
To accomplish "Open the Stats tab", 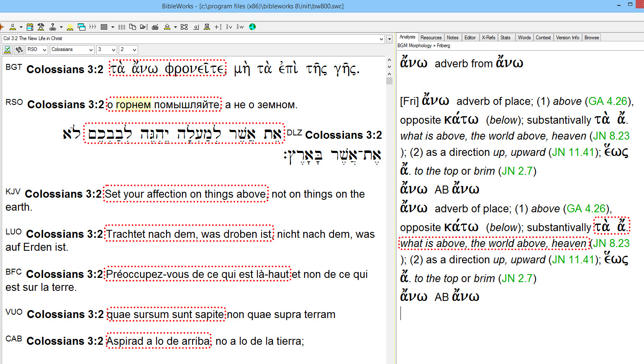I will click(x=505, y=38).
